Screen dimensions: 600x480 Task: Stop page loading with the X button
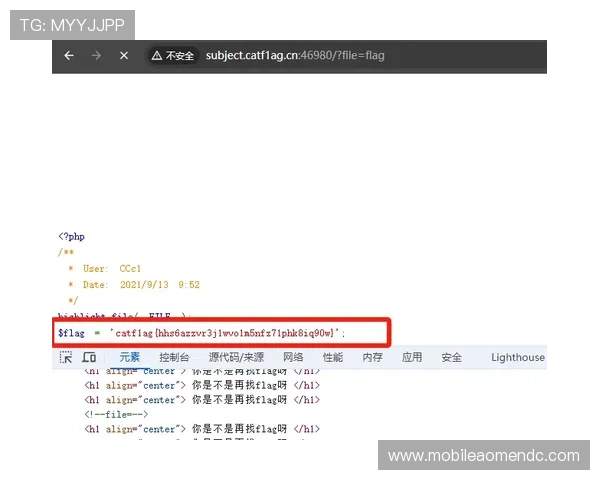coord(123,56)
